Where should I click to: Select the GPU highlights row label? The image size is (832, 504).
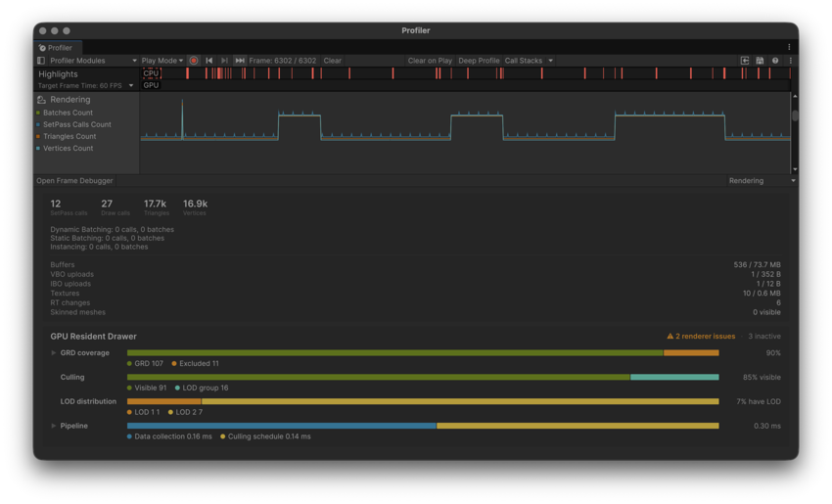151,85
